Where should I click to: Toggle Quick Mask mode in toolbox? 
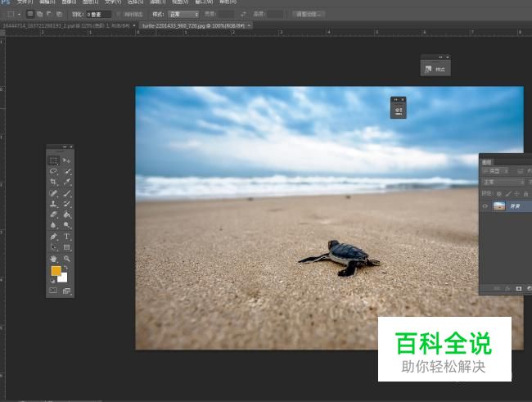tap(54, 290)
